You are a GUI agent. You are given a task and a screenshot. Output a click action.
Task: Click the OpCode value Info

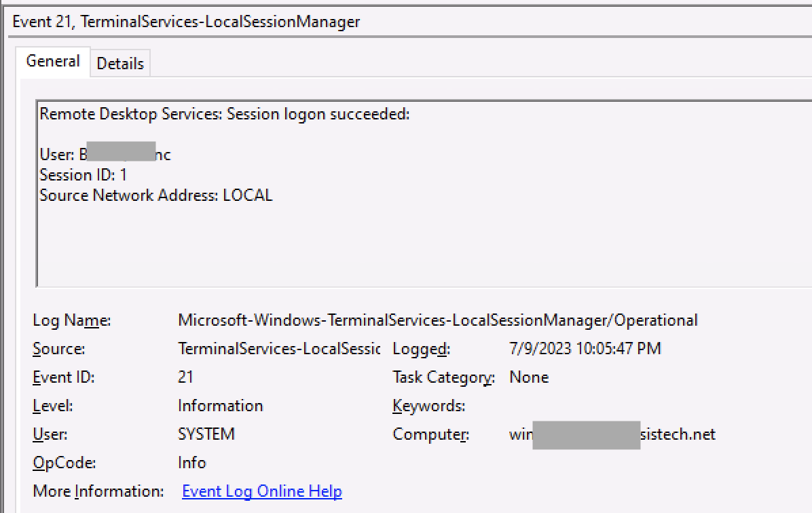tap(191, 462)
